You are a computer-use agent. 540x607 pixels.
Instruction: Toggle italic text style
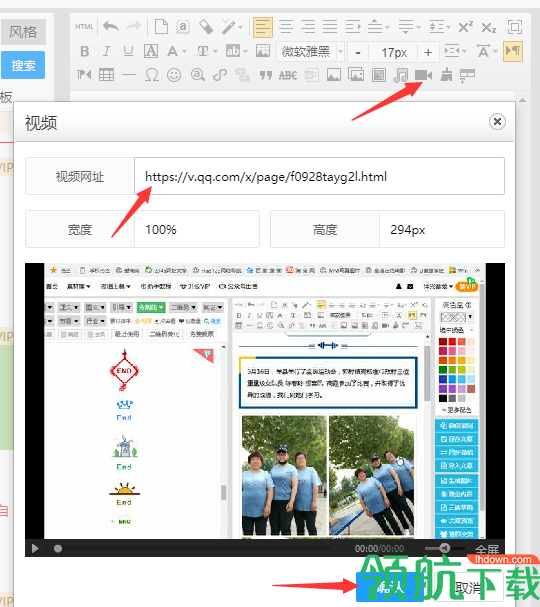point(106,51)
